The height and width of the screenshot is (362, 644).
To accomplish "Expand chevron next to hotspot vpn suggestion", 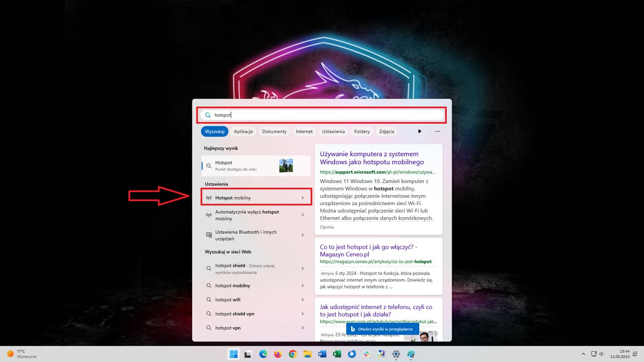I will coord(302,328).
